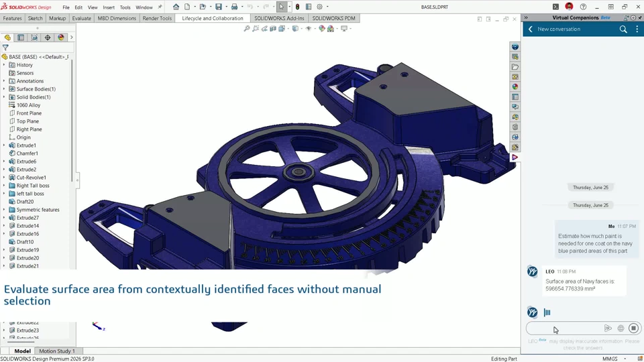Click the feature tree filter funnel icon
Viewport: 644px width, 362px height.
5,48
